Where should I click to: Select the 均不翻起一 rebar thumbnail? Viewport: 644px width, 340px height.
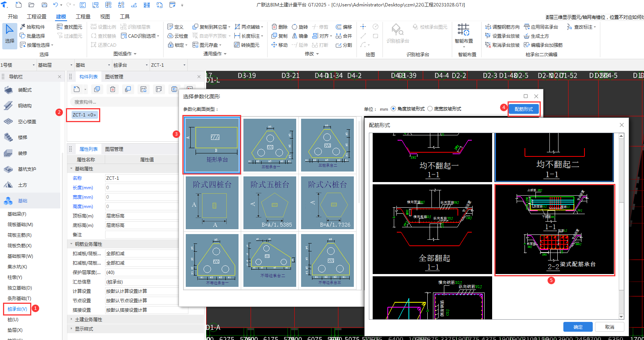tap(432, 157)
